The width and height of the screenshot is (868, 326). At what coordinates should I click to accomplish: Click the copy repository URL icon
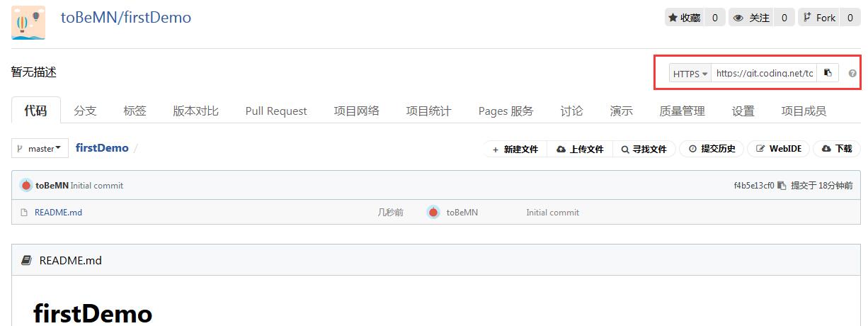coord(828,73)
